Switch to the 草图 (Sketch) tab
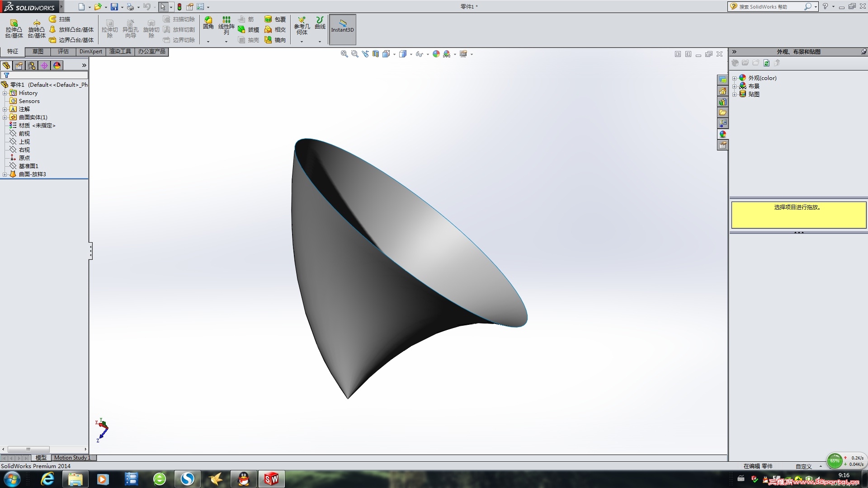Image resolution: width=868 pixels, height=488 pixels. [x=38, y=52]
